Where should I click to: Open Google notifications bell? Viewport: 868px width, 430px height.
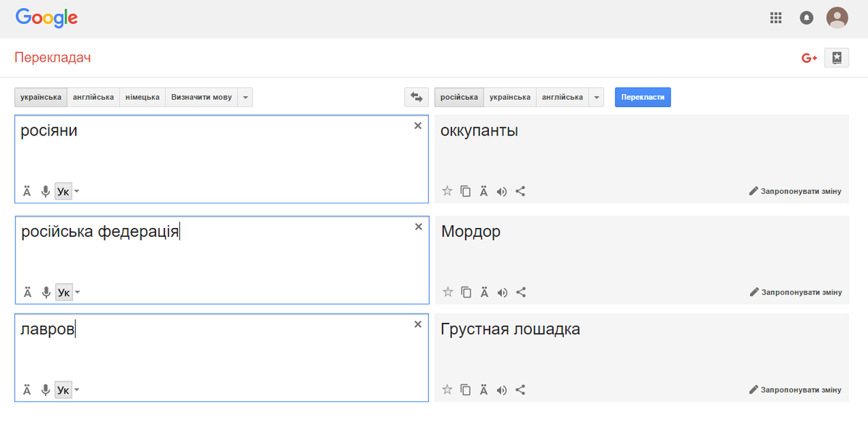[x=807, y=18]
